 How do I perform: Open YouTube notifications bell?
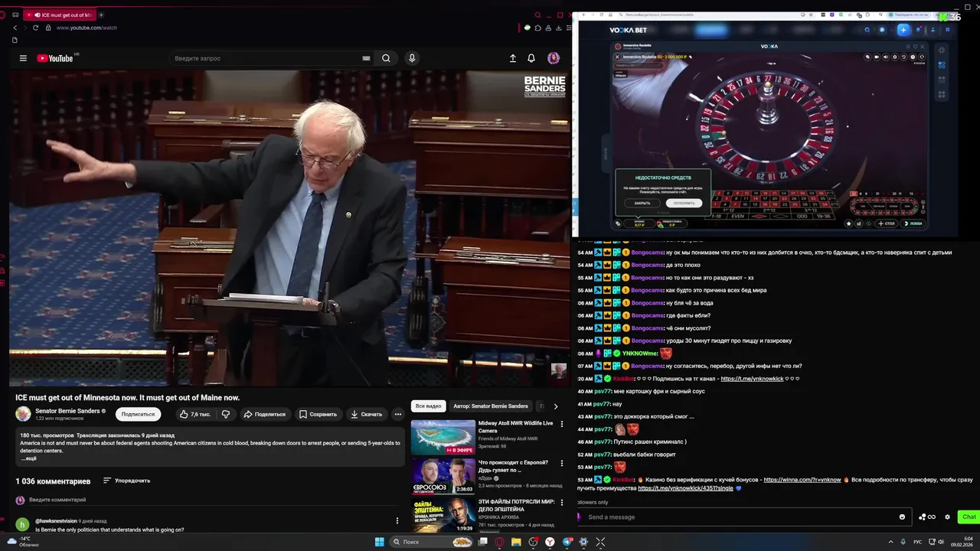531,58
